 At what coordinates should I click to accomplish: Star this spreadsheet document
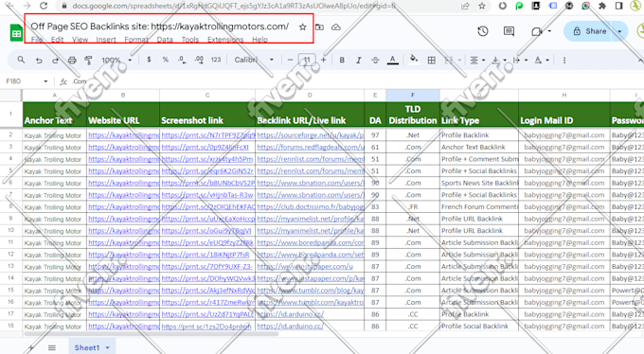click(303, 27)
